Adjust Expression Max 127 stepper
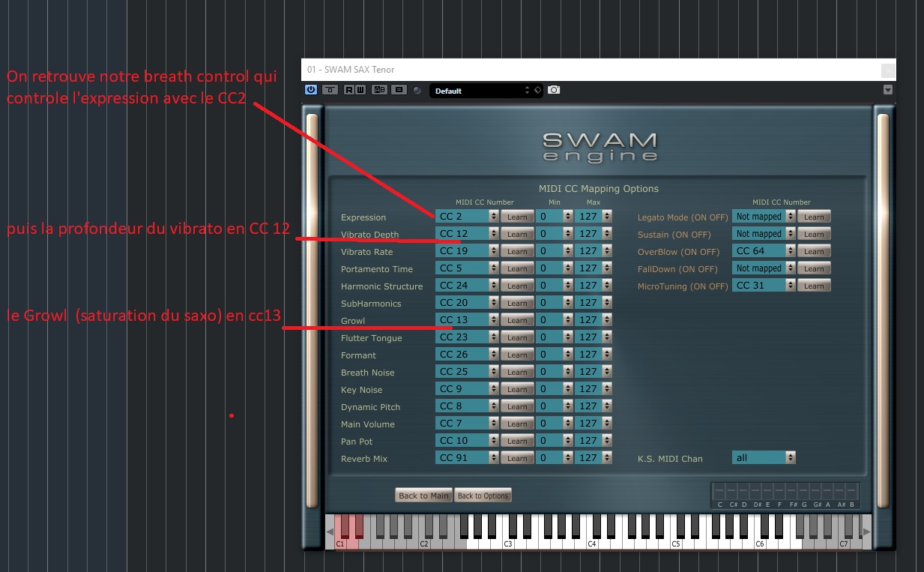This screenshot has height=572, width=924. [x=606, y=217]
